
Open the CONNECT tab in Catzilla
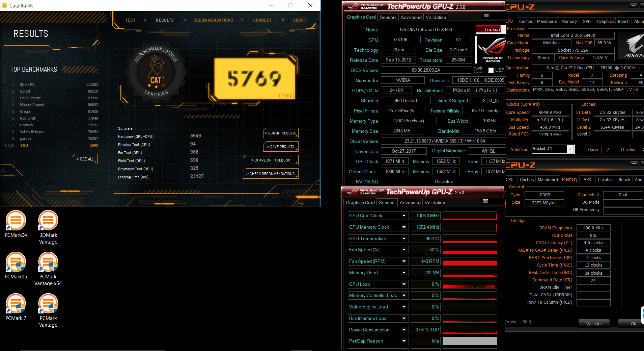(x=262, y=20)
